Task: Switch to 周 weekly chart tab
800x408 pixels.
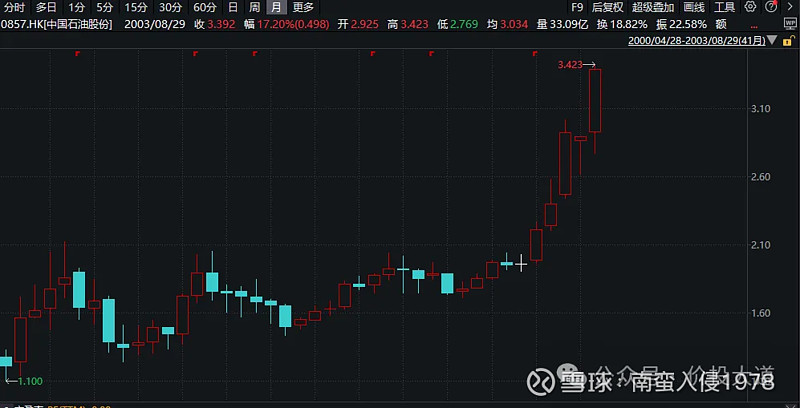Action: pos(254,7)
